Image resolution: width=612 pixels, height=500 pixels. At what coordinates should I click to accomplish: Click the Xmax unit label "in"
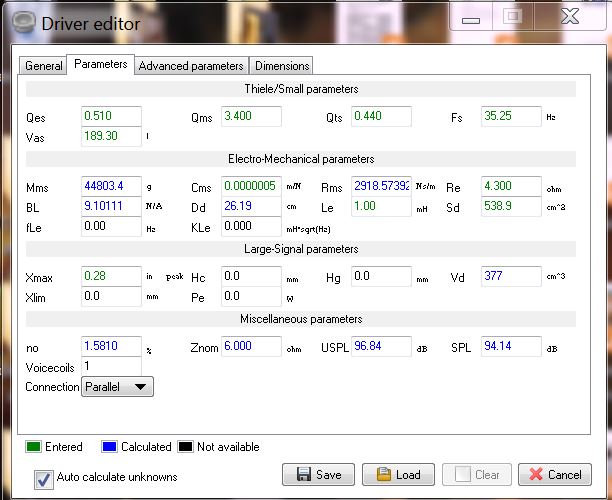(149, 276)
